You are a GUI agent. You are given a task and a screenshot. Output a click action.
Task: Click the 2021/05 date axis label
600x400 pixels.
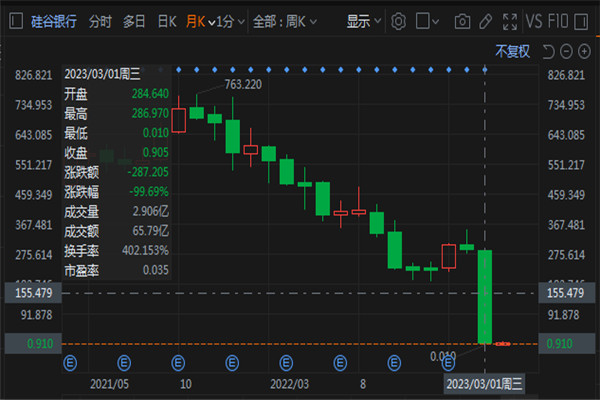click(109, 384)
